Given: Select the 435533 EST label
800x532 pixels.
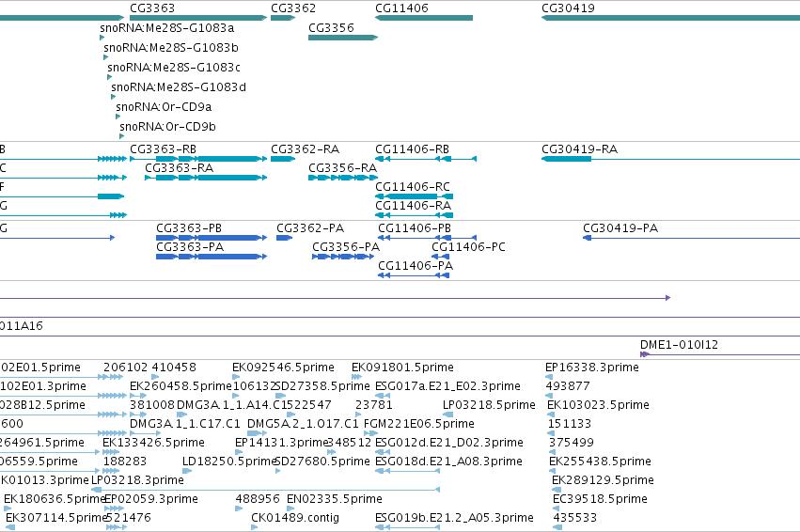Looking at the screenshot, I should point(575,518).
